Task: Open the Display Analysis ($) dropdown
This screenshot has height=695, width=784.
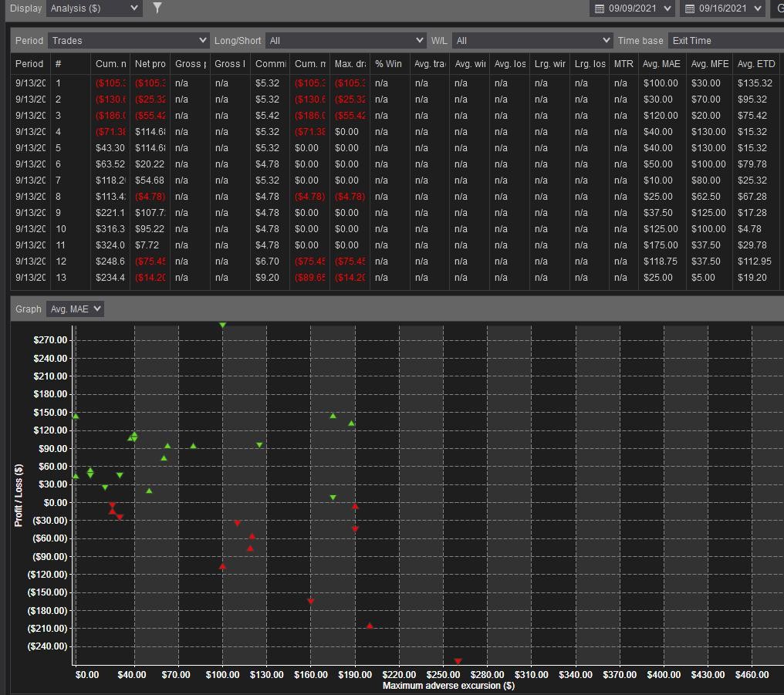Action: tap(94, 8)
